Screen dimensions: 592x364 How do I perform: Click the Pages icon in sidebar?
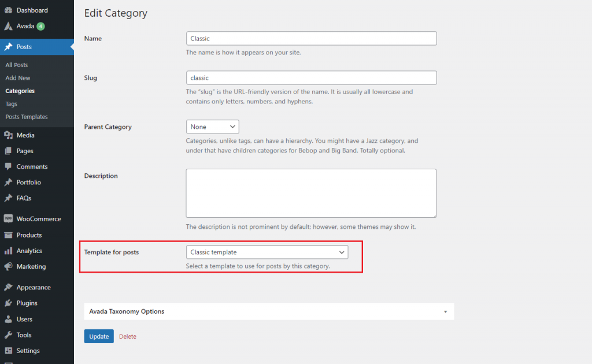(x=8, y=151)
